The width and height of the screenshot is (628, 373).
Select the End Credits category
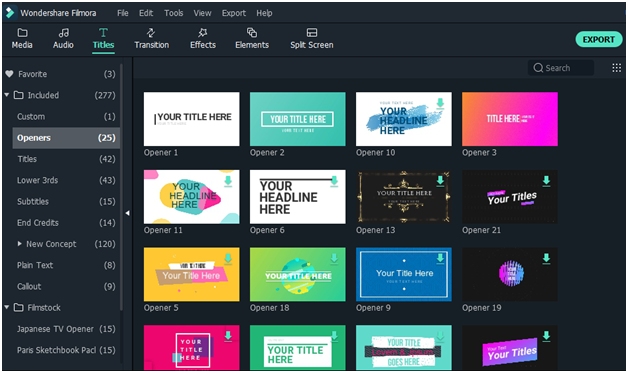[66, 223]
